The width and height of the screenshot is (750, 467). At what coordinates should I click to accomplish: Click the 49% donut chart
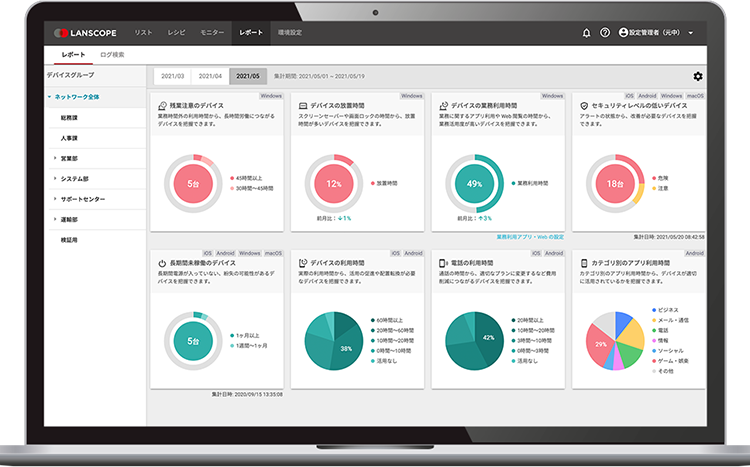point(474,184)
